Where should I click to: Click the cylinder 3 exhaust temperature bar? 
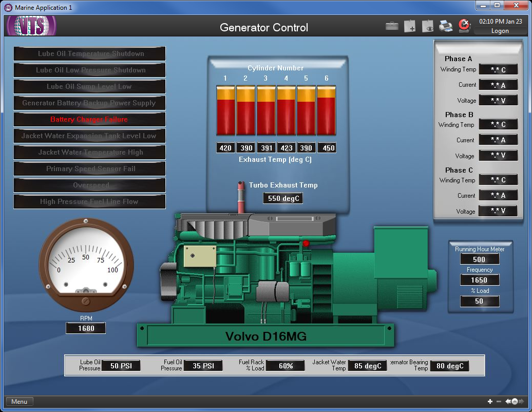point(266,110)
